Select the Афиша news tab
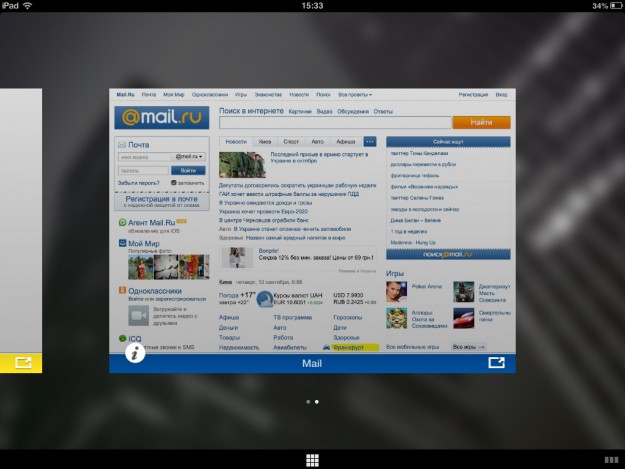Viewport: 625px width, 469px height. [346, 142]
